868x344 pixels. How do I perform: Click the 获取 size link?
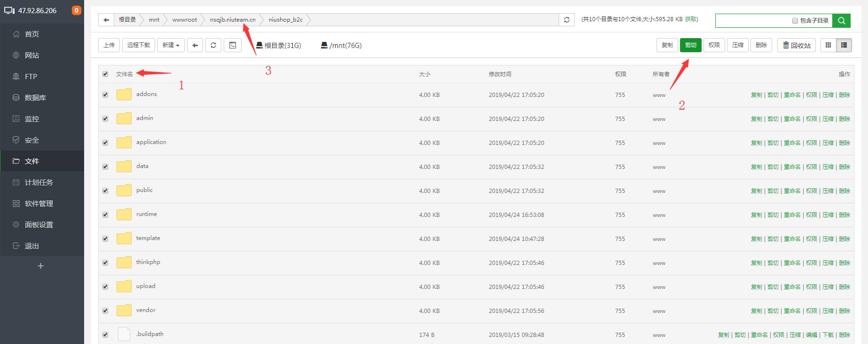(691, 19)
